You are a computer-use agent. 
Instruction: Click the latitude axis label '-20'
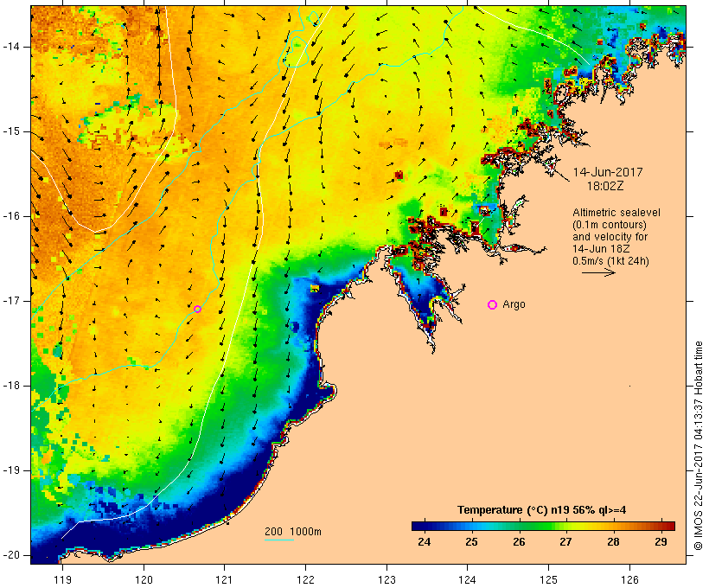[11, 555]
